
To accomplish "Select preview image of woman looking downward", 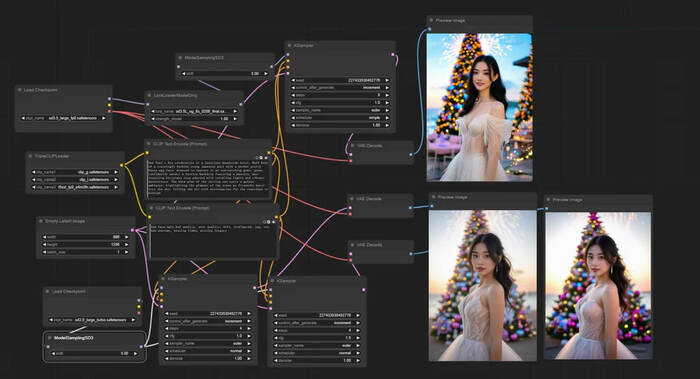I will coord(483,286).
